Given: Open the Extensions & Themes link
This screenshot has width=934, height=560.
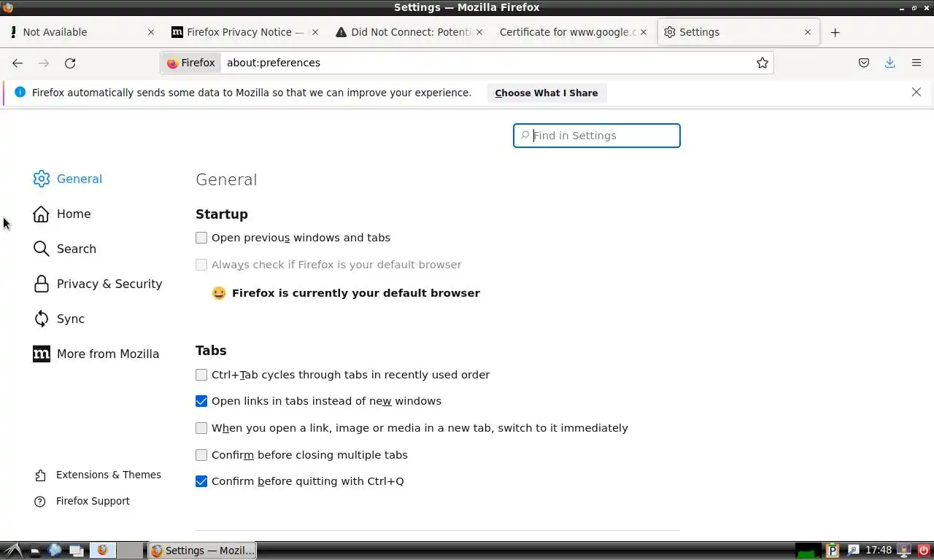Looking at the screenshot, I should click(108, 475).
